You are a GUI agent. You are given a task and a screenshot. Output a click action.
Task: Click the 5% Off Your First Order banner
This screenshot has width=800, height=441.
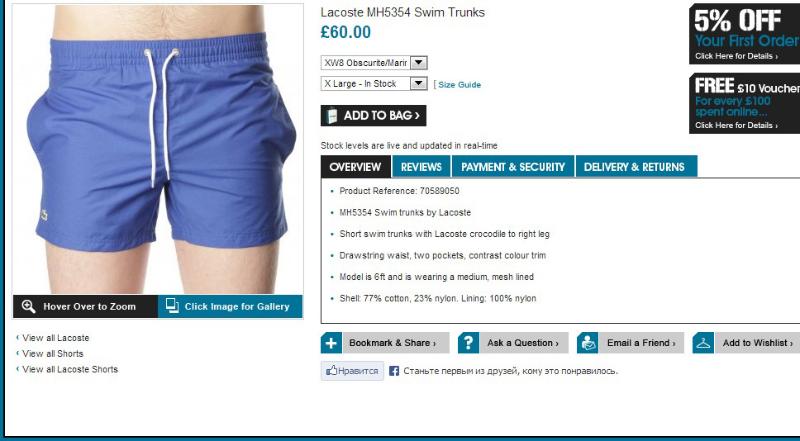[744, 34]
